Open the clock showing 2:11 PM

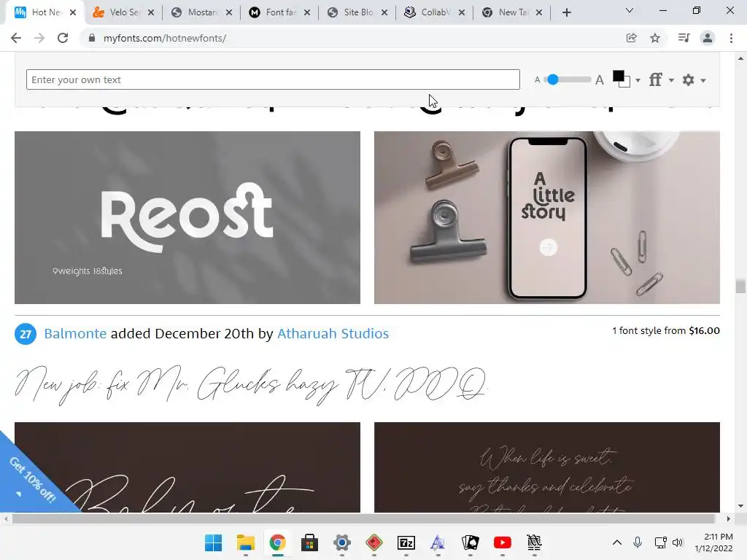[x=713, y=542]
